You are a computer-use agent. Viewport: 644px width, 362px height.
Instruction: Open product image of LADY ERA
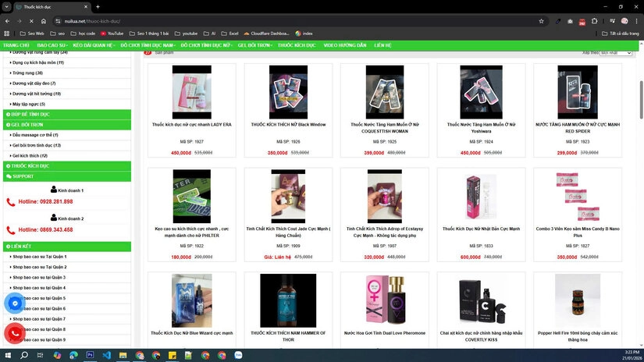tap(192, 92)
